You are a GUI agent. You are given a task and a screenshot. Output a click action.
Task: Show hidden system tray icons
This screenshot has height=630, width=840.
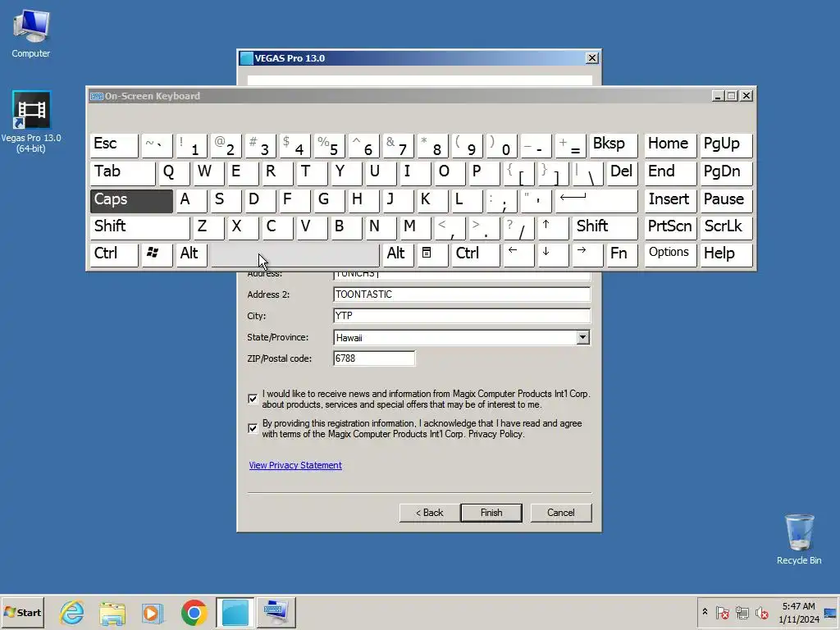[705, 612]
